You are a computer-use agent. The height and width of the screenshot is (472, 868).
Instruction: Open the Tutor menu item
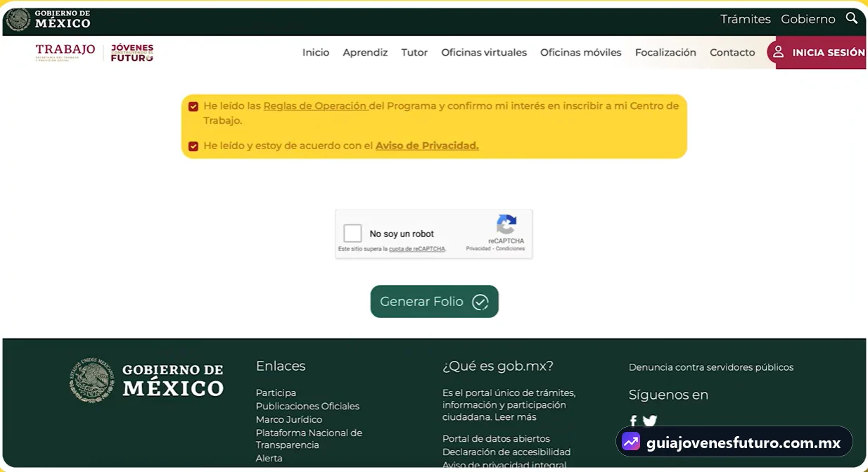click(x=414, y=53)
